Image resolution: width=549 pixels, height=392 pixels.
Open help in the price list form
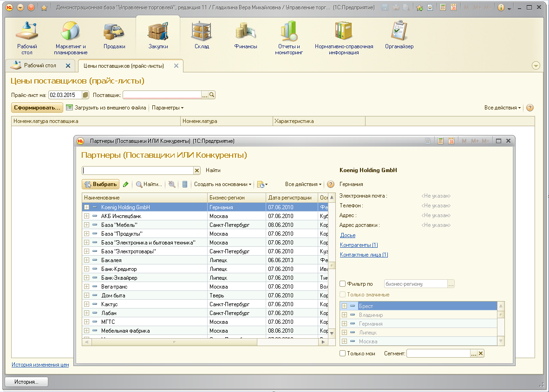point(530,108)
